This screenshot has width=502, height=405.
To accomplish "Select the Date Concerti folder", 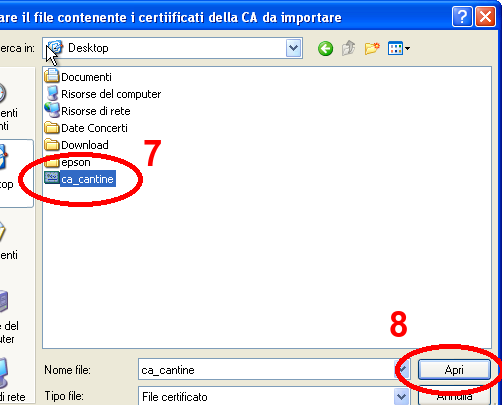I will coord(86,128).
